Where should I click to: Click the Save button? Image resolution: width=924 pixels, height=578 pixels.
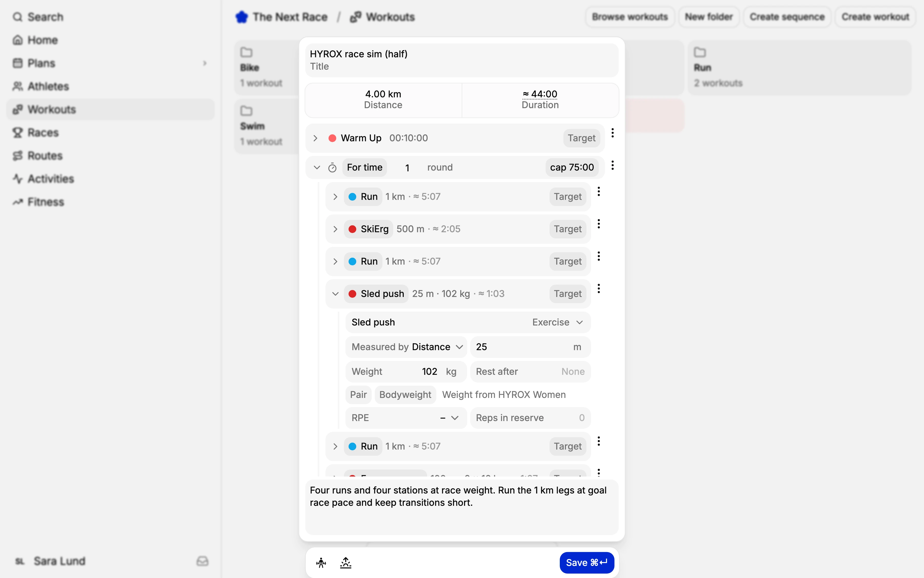click(x=586, y=562)
